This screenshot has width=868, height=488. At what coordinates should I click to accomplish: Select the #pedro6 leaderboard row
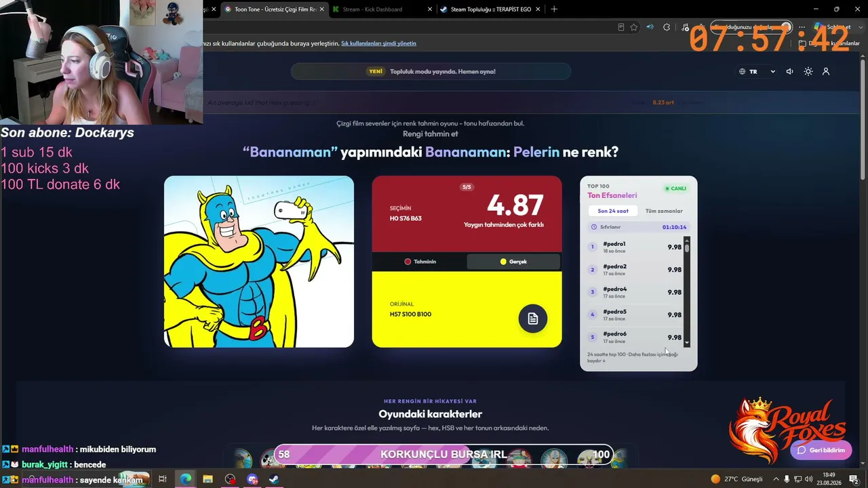tap(635, 337)
